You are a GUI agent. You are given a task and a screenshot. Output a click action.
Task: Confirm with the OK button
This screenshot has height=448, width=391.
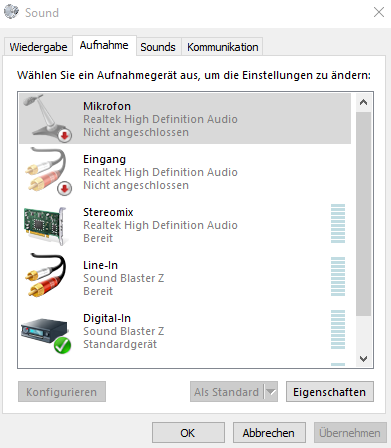(188, 433)
